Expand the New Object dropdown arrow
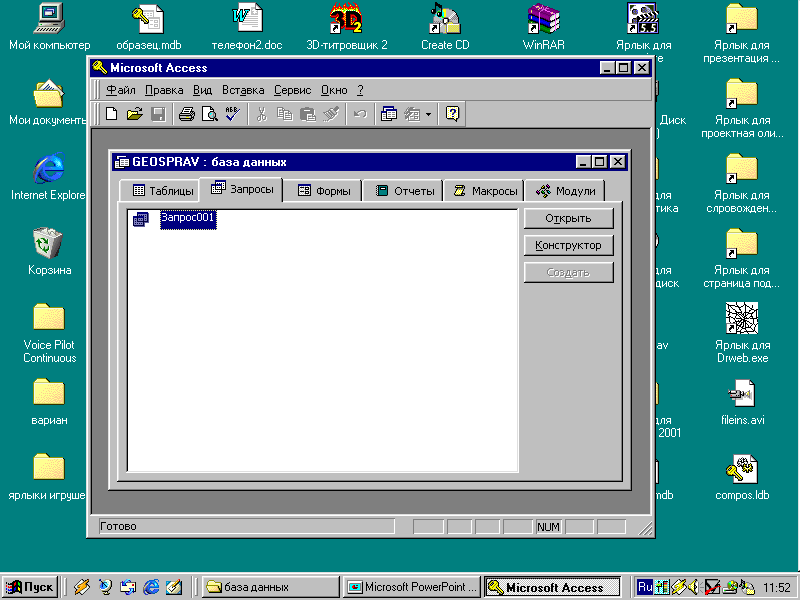The width and height of the screenshot is (800, 600). tap(428, 114)
